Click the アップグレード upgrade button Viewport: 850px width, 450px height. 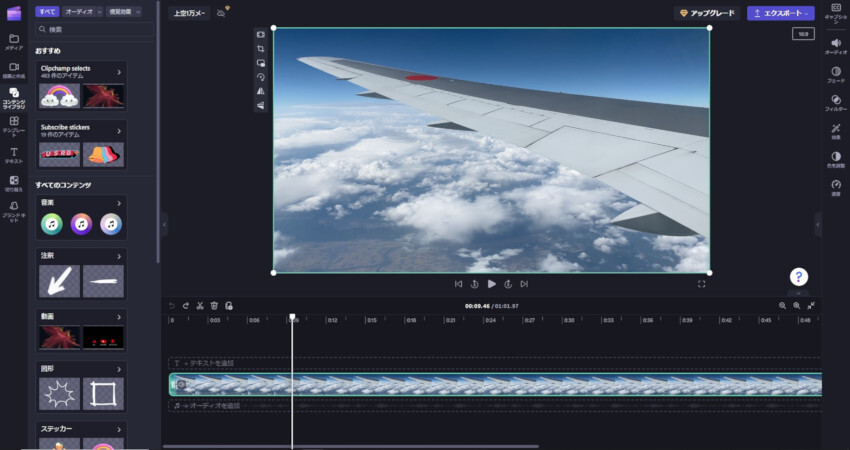[x=707, y=13]
